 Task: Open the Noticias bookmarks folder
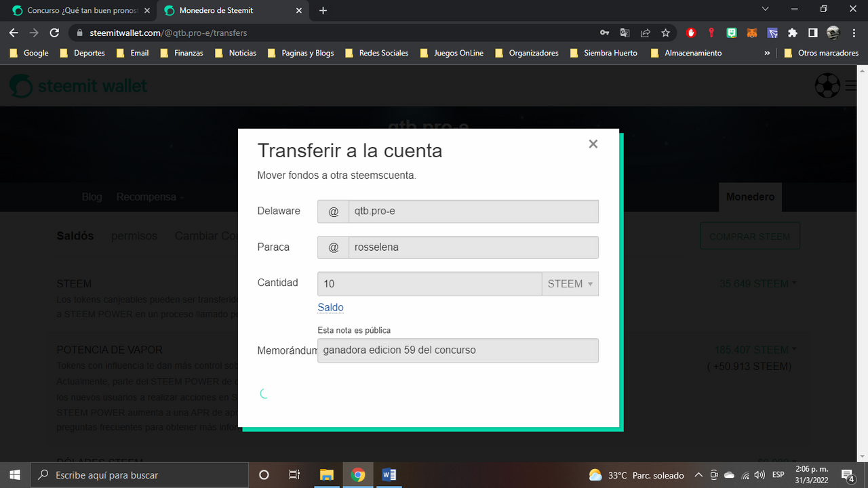coord(236,53)
